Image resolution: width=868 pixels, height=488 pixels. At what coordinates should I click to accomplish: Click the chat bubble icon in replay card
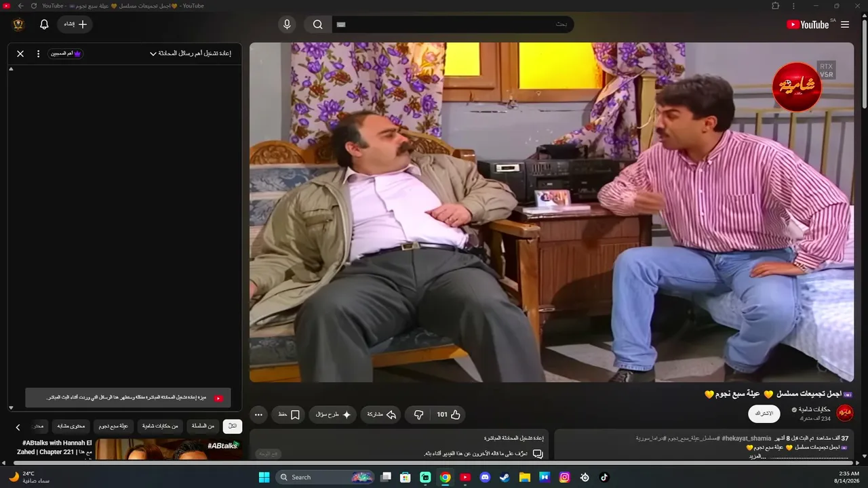click(x=538, y=453)
